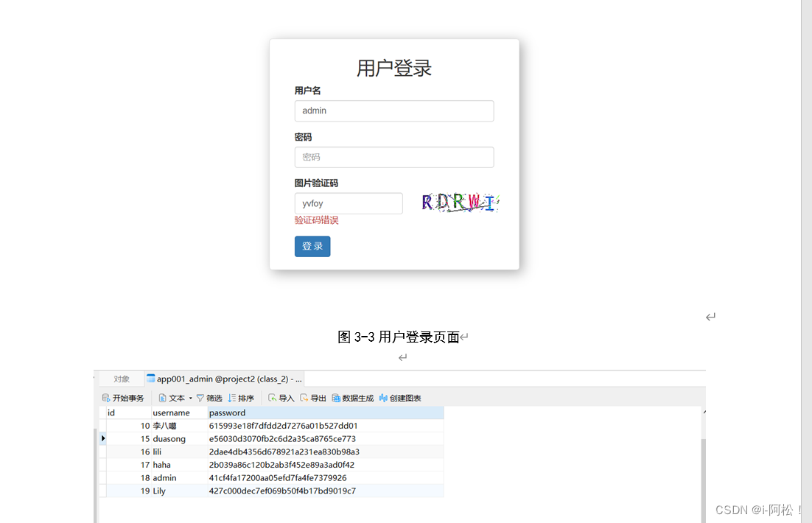
Task: Click the 数据生成 data generation icon
Action: coord(336,398)
